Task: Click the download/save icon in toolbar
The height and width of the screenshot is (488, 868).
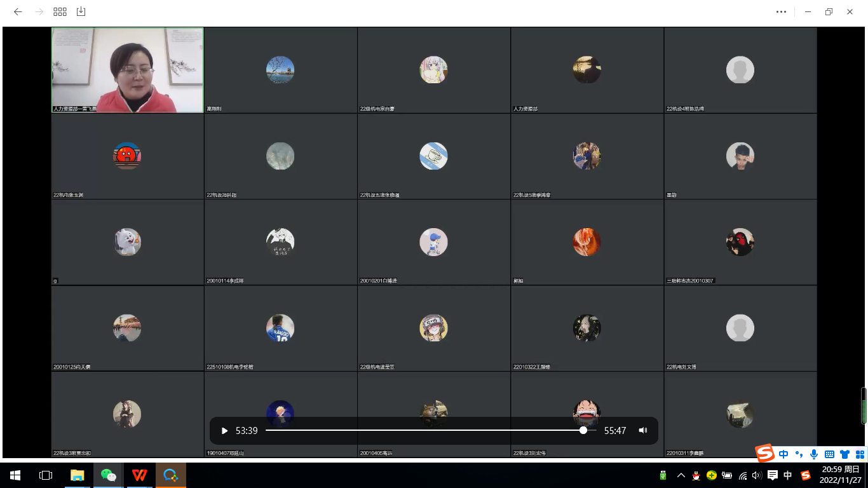Action: [81, 11]
